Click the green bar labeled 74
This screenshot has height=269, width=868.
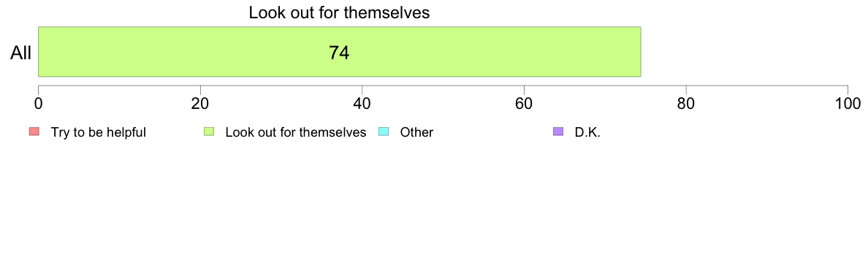click(339, 51)
